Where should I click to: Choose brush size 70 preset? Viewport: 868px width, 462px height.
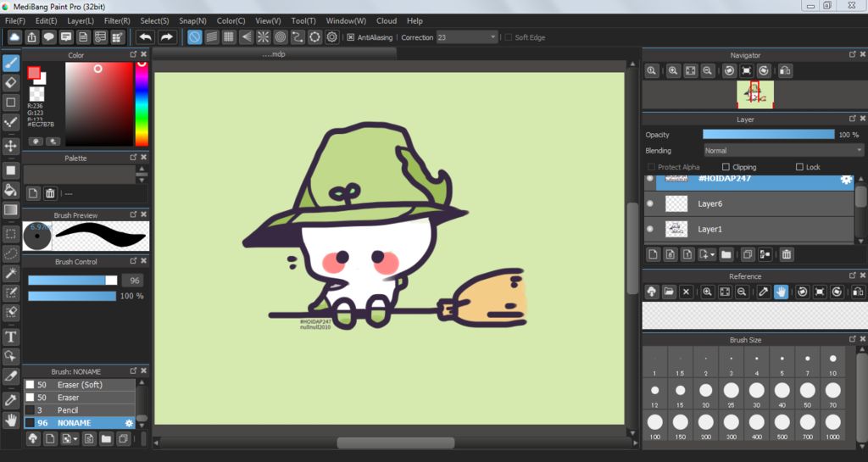(x=832, y=394)
